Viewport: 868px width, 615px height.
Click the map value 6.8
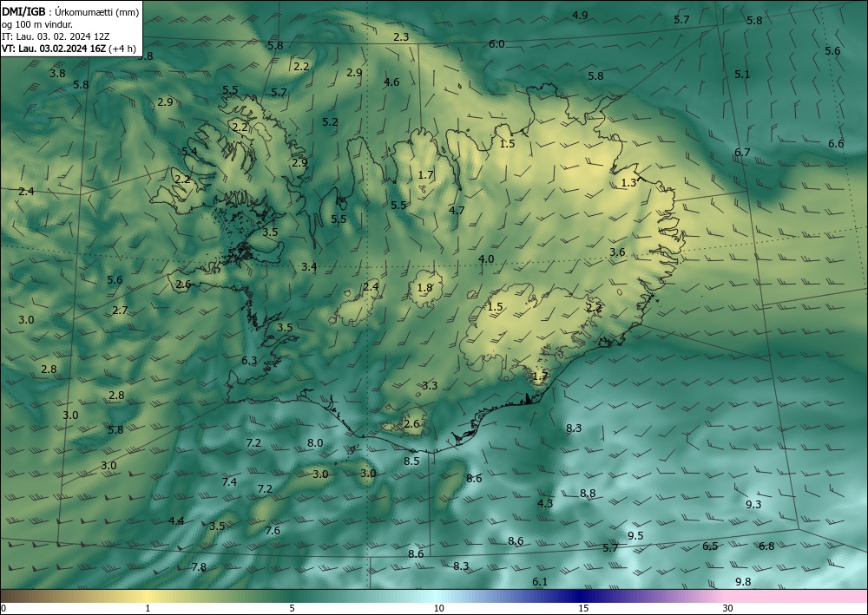[x=766, y=546]
